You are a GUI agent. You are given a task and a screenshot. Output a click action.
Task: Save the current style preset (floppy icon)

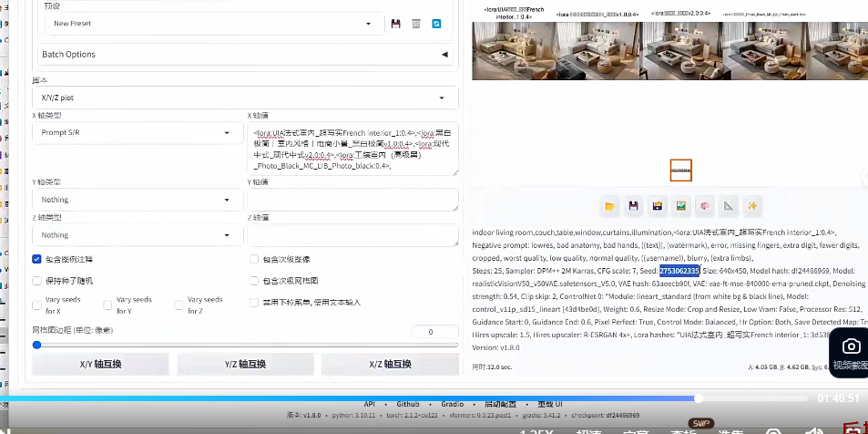pyautogui.click(x=395, y=24)
